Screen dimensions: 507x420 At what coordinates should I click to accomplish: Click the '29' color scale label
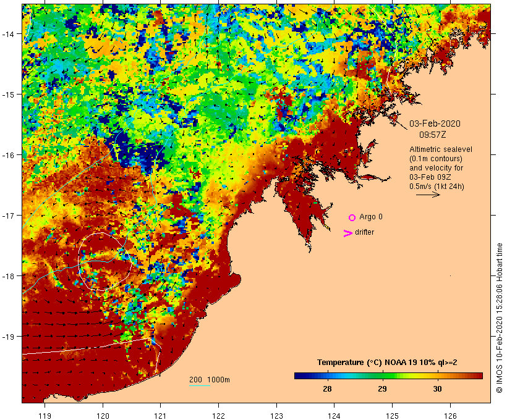click(382, 388)
